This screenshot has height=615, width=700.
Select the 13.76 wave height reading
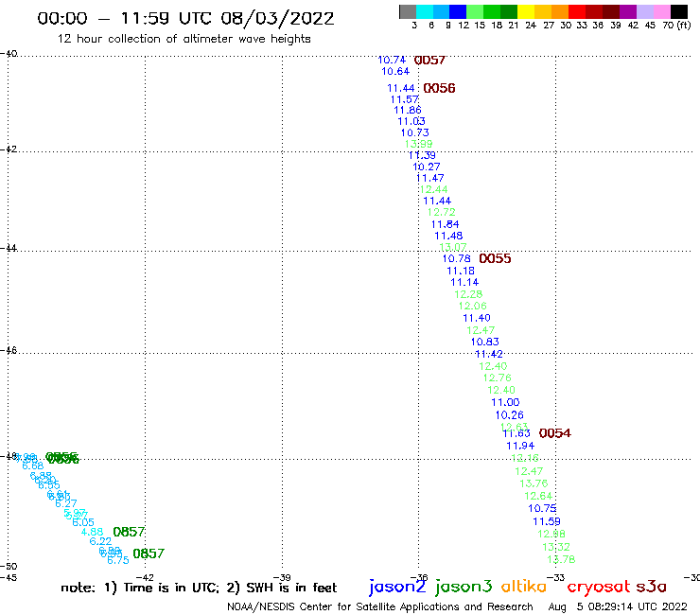click(x=534, y=483)
